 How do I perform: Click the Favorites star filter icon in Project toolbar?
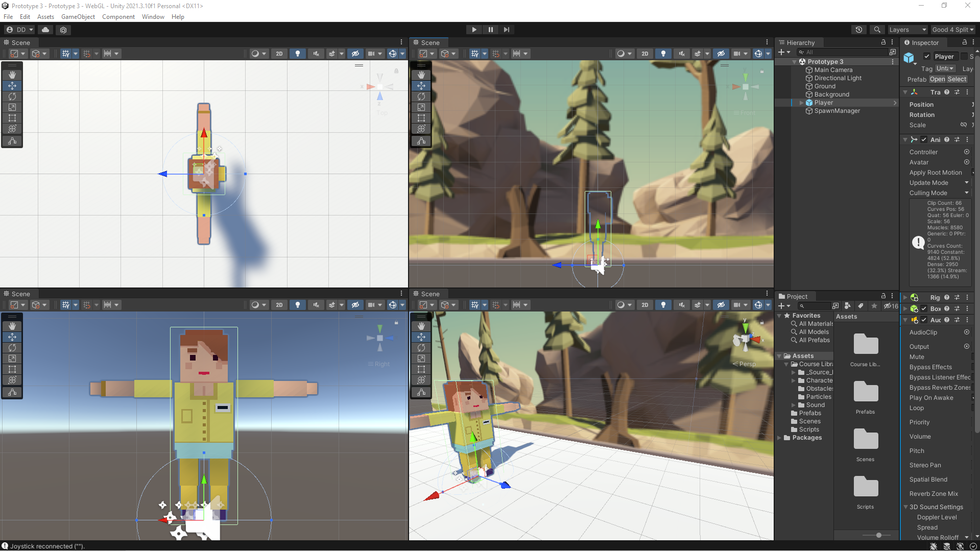pyautogui.click(x=874, y=306)
